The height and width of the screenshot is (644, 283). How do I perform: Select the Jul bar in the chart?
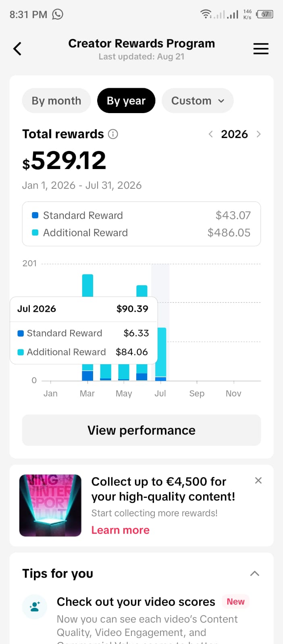point(160,354)
